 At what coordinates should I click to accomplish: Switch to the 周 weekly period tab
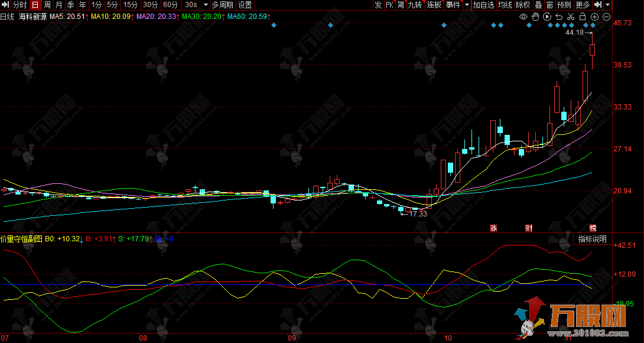(x=47, y=5)
